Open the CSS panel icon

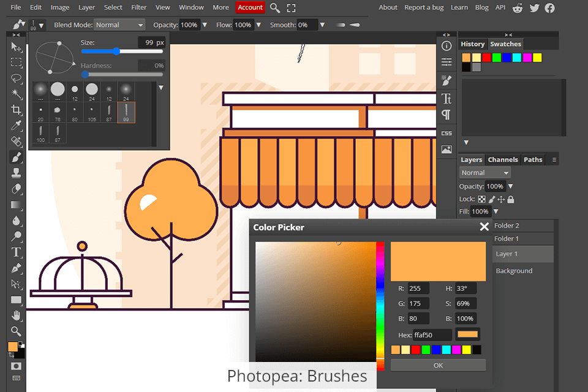(447, 133)
